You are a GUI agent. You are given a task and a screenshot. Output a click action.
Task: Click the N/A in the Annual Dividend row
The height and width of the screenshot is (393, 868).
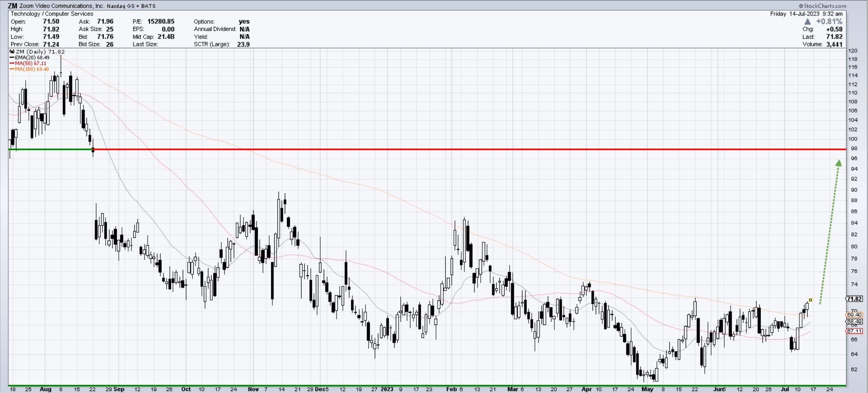(245, 29)
